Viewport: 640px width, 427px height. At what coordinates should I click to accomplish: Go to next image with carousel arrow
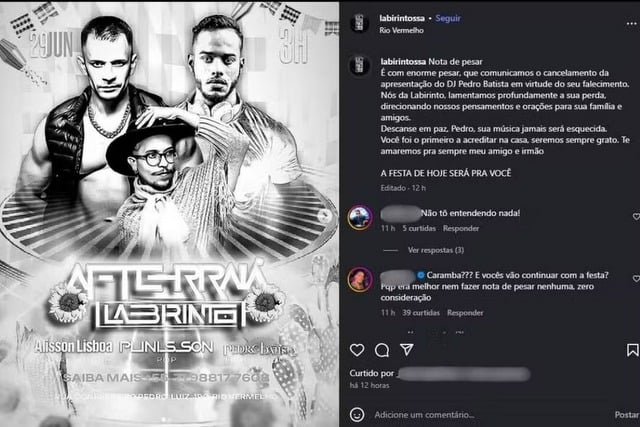coord(325,216)
